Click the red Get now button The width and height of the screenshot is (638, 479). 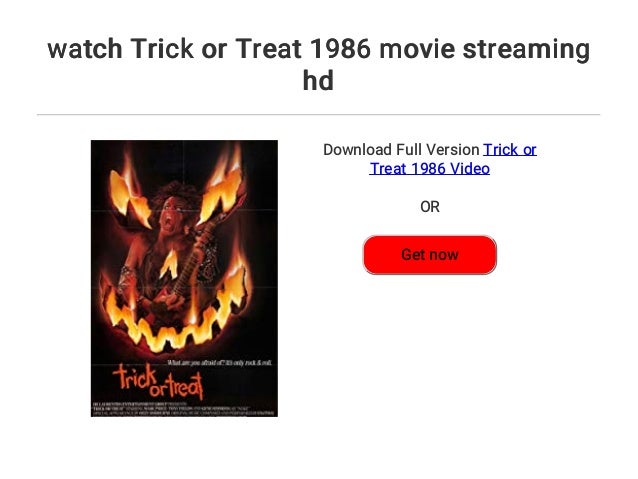pyautogui.click(x=430, y=255)
